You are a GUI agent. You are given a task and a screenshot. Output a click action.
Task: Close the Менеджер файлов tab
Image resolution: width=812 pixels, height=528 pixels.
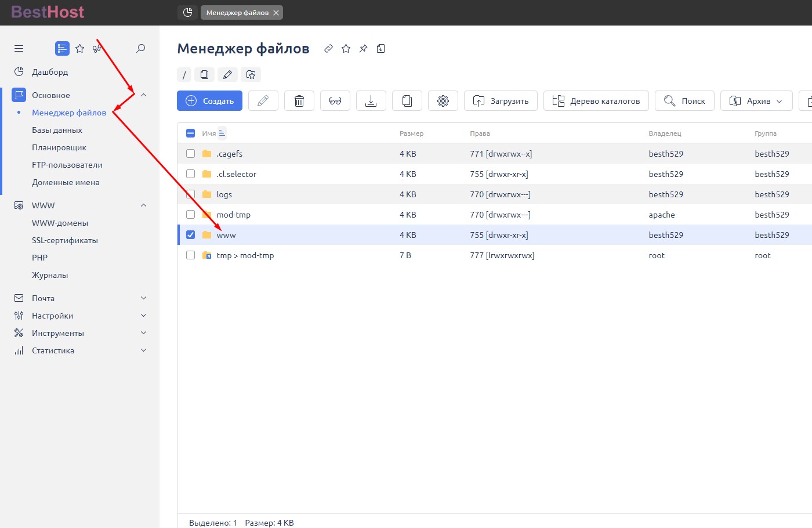click(276, 13)
